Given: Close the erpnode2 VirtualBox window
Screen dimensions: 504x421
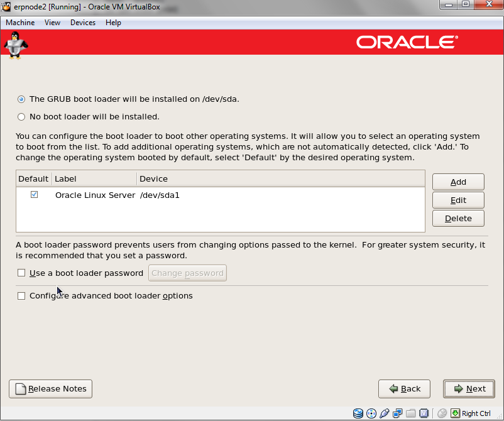Looking at the screenshot, I should [x=488, y=4].
